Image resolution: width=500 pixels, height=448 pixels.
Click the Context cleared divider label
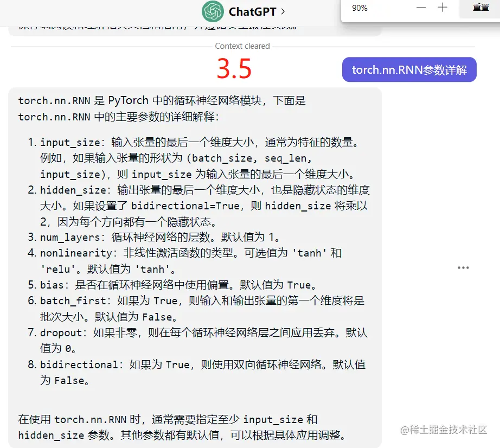click(242, 46)
